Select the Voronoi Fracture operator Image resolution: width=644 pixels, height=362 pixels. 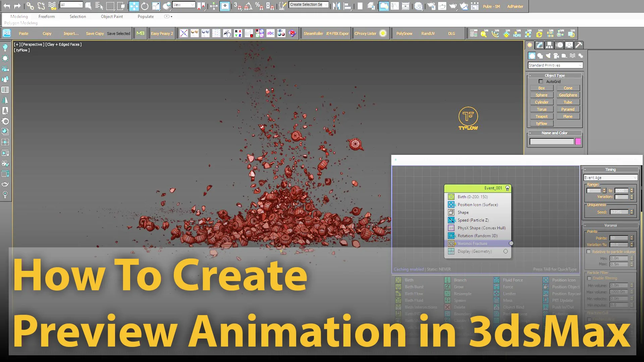(472, 243)
